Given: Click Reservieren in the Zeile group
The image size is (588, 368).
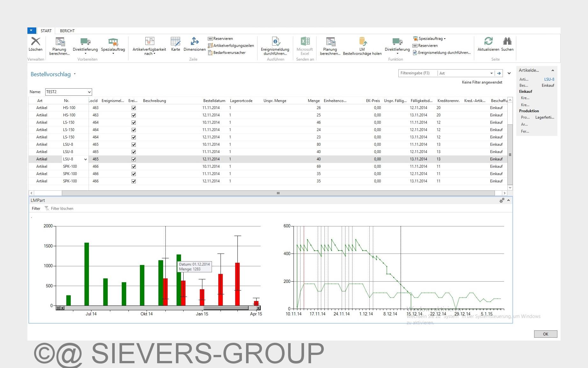Looking at the screenshot, I should [221, 39].
